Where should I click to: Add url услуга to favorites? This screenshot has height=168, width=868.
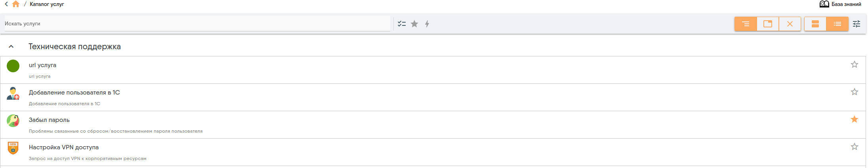[855, 64]
